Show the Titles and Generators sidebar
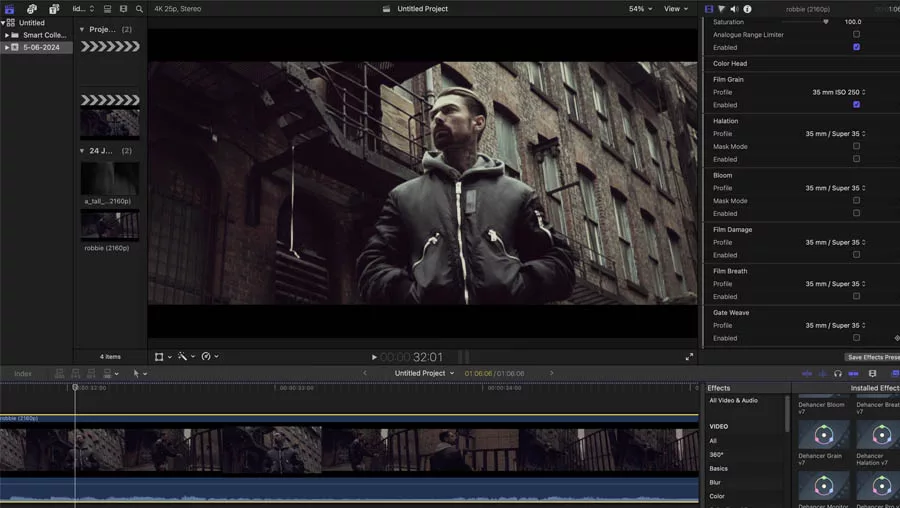Viewport: 900px width, 508px height. pyautogui.click(x=54, y=9)
